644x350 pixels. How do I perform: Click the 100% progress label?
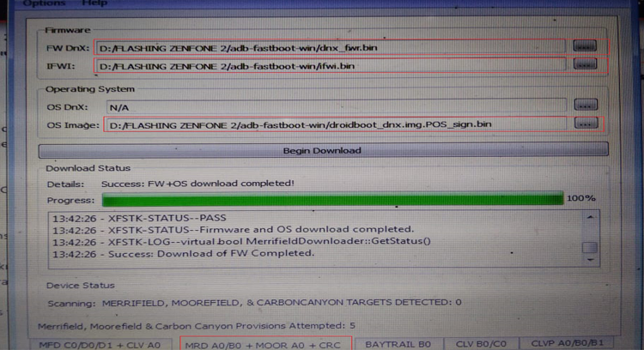(x=581, y=198)
